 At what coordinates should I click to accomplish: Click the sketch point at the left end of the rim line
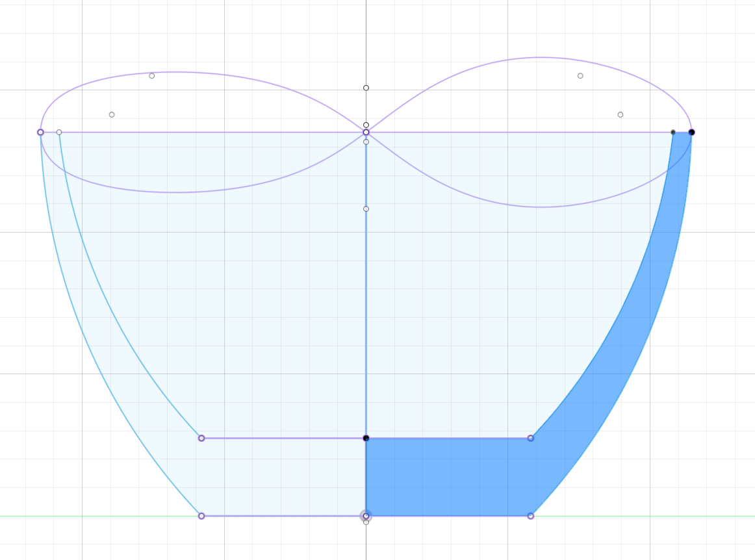tap(40, 132)
